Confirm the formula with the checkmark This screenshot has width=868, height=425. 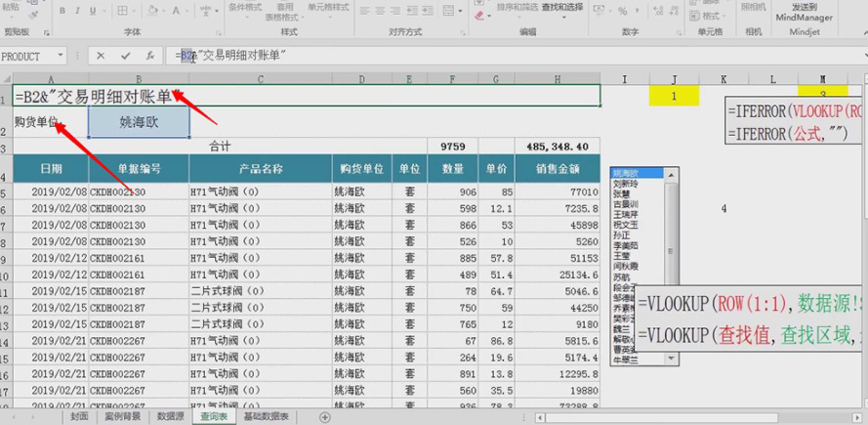point(126,56)
